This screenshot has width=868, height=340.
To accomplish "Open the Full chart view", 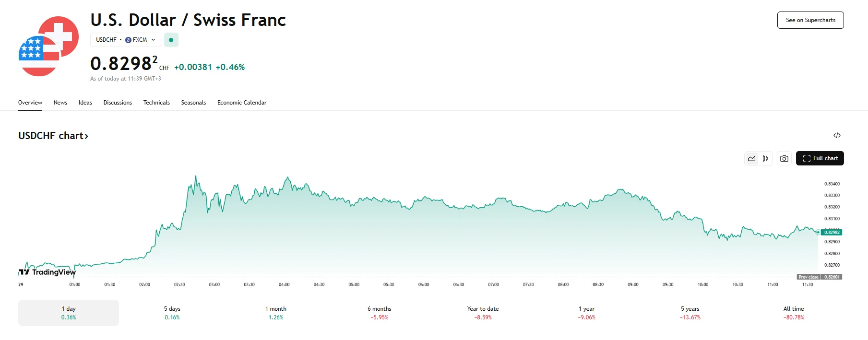I will [x=820, y=159].
